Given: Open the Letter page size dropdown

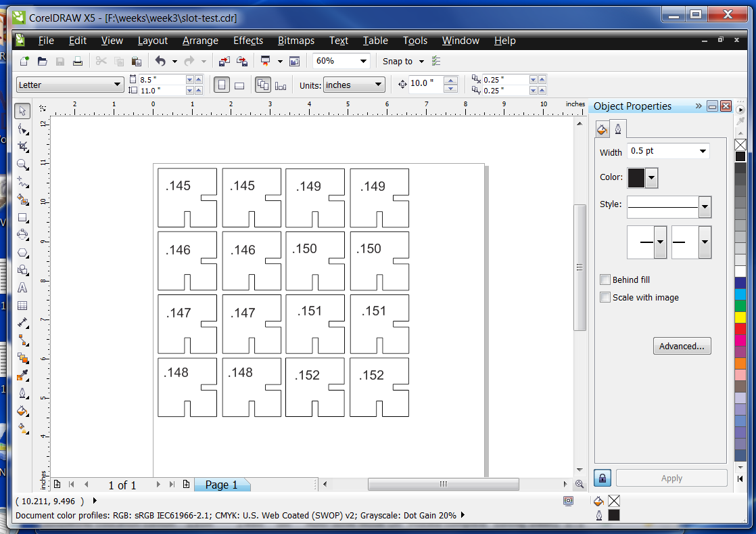Looking at the screenshot, I should point(117,85).
